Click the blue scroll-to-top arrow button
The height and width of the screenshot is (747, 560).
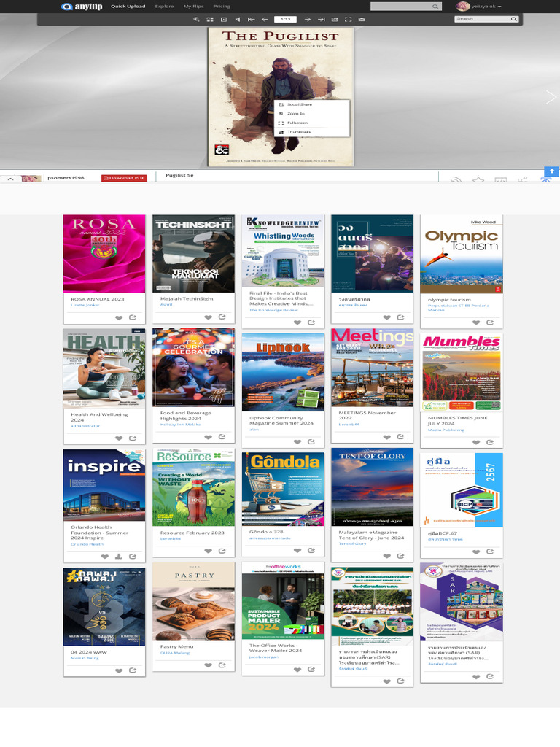click(x=552, y=171)
